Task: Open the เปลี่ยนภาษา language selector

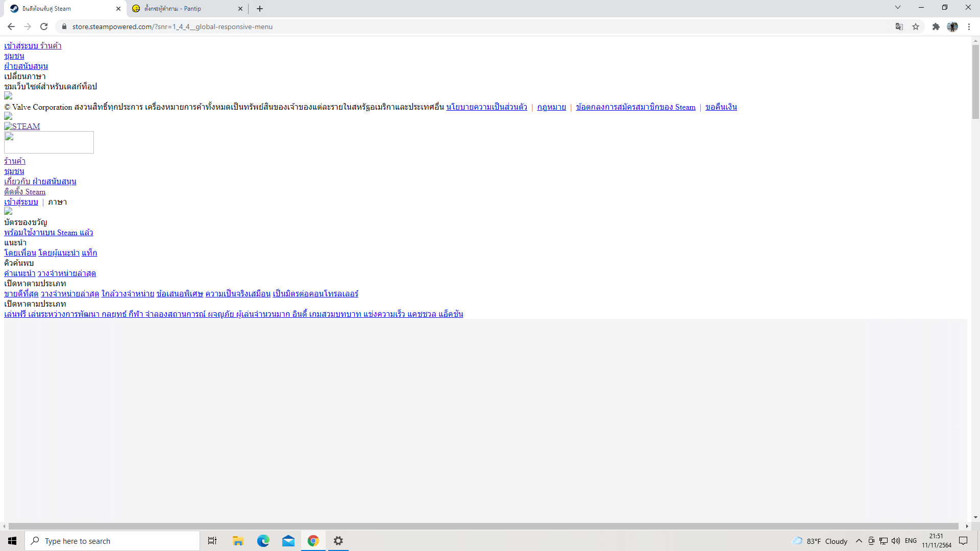Action: (25, 77)
